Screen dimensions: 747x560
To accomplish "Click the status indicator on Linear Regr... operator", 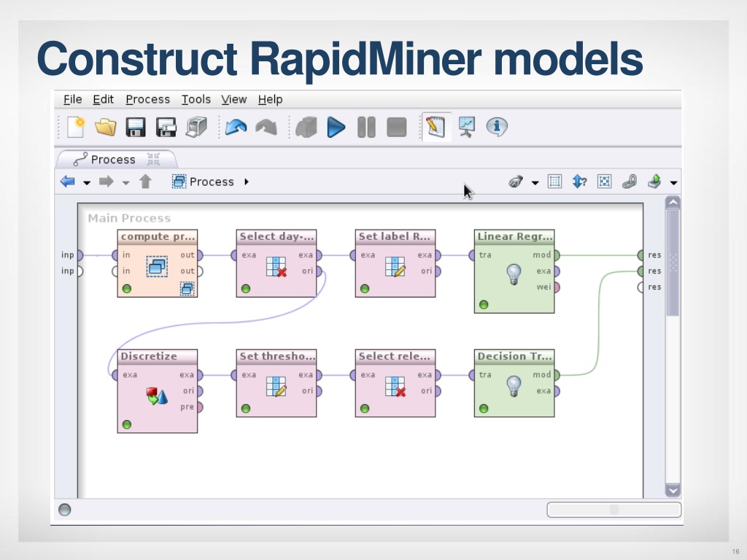I will tap(484, 304).
